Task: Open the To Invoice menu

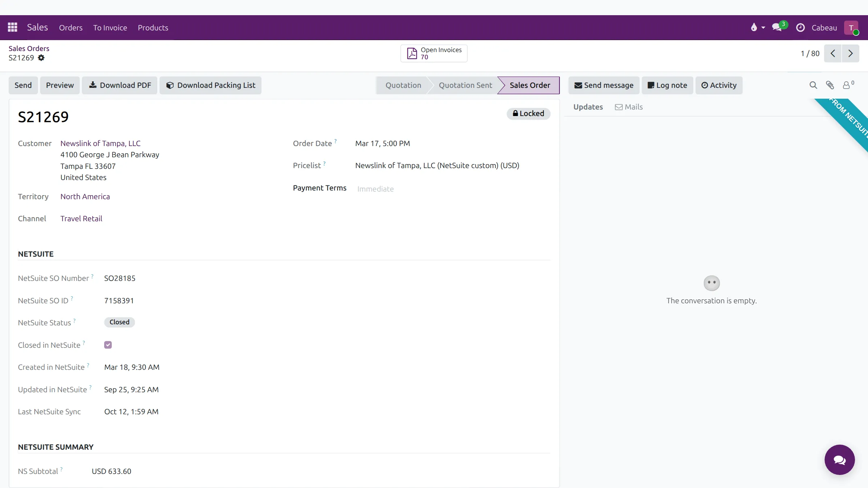Action: coord(110,27)
